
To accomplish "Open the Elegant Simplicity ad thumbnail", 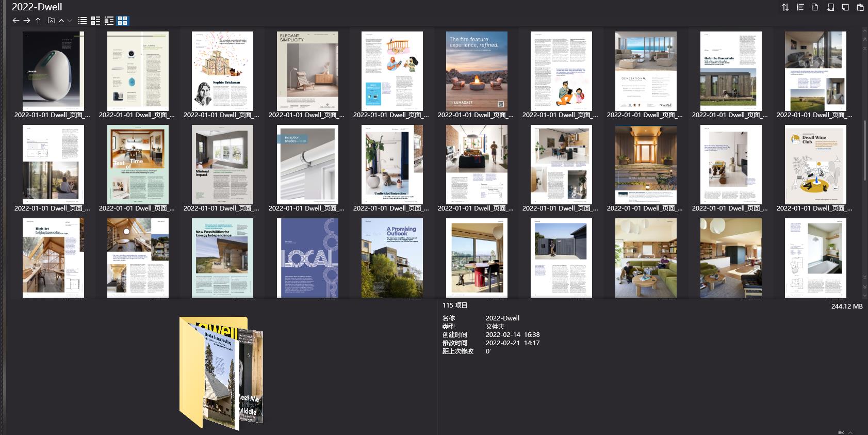I will click(x=307, y=71).
